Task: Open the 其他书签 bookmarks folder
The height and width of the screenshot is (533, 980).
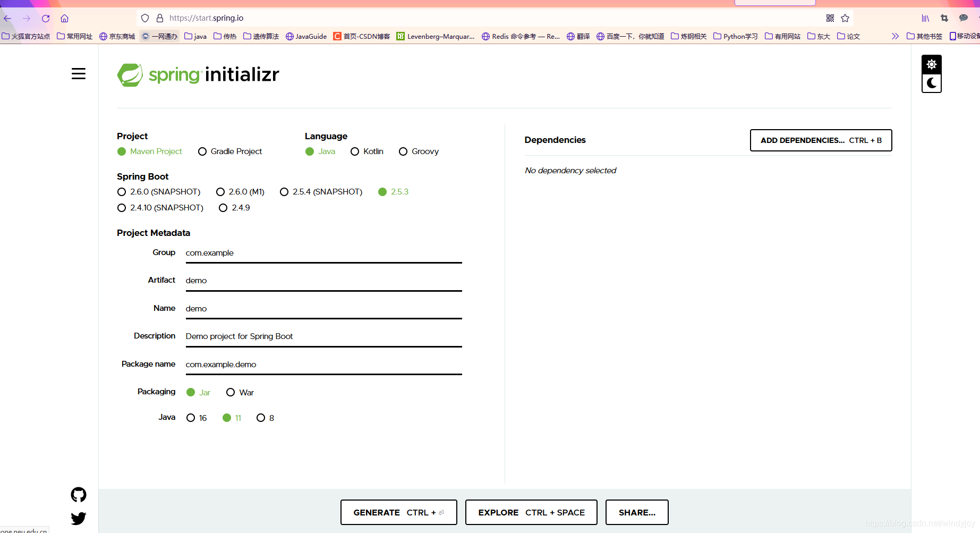Action: point(924,36)
